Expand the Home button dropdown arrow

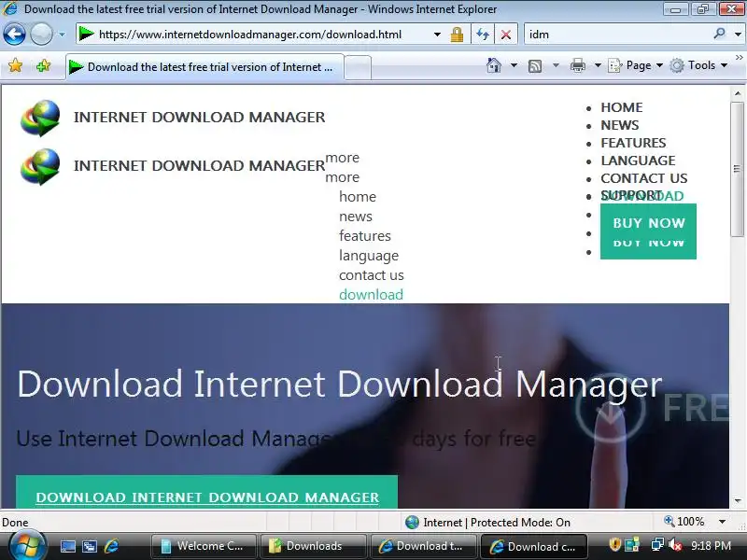point(514,65)
